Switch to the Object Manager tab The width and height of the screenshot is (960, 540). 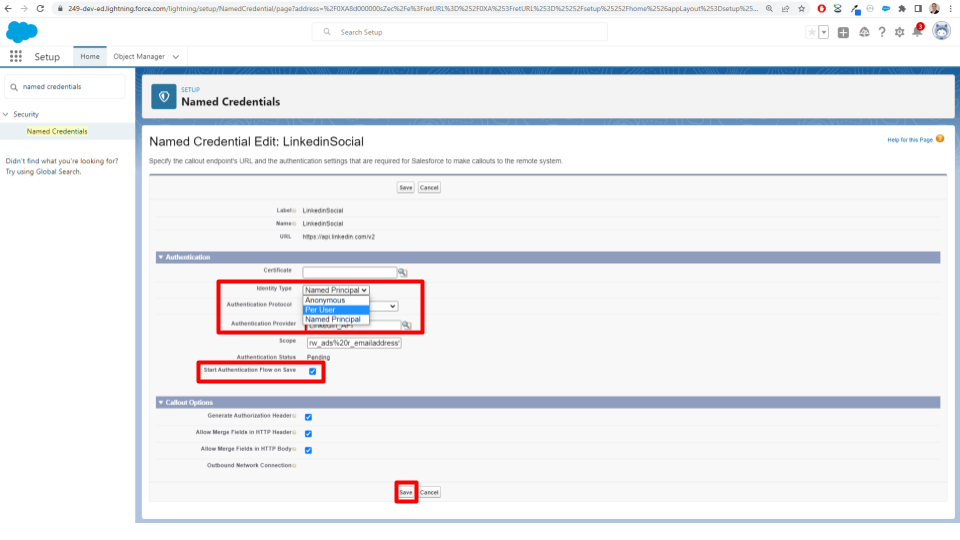[139, 56]
